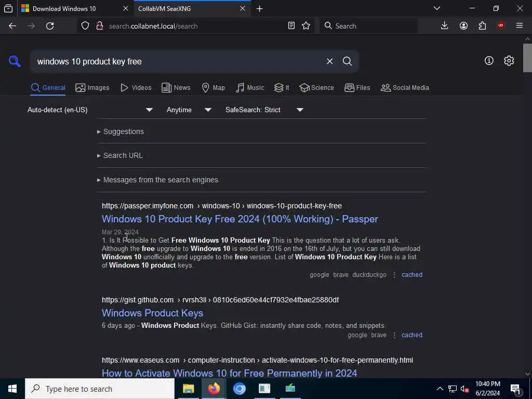Open the Anytime time range dropdown
The image size is (532, 399).
pos(189,110)
